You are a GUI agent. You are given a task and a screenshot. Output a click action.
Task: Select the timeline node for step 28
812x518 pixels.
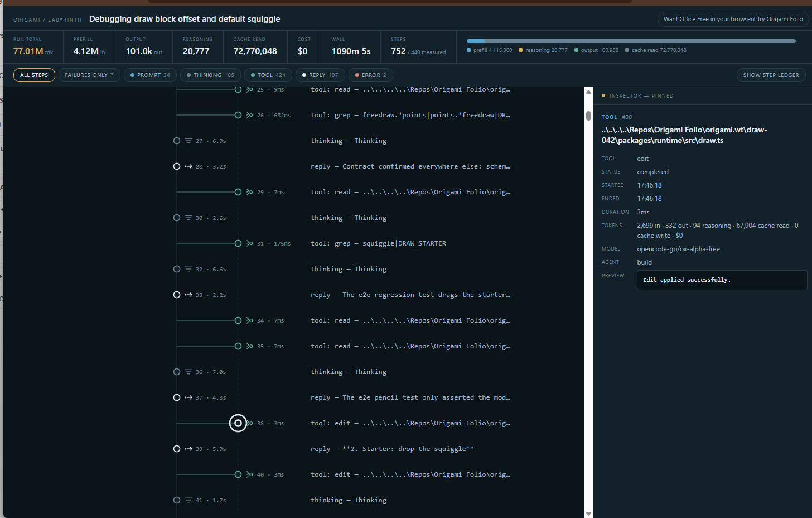pos(177,166)
